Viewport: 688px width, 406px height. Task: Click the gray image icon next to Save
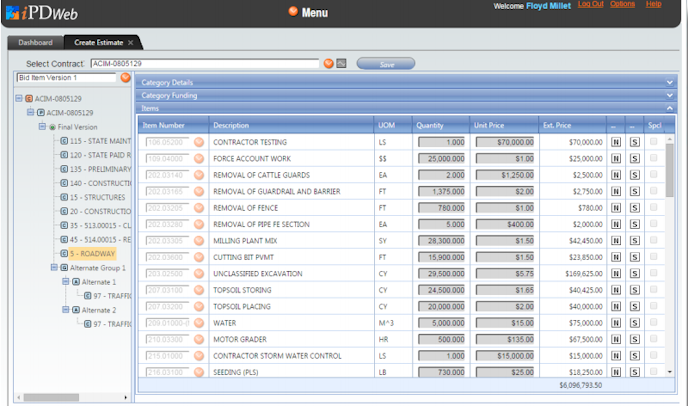click(x=341, y=64)
